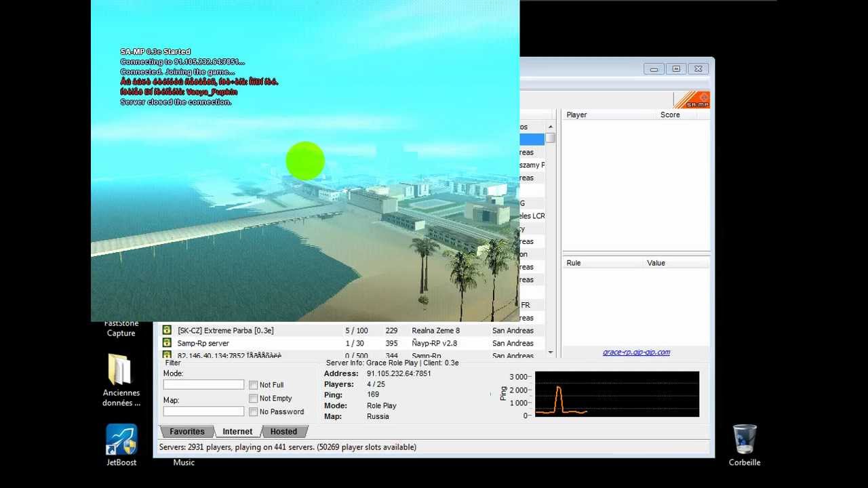Image resolution: width=868 pixels, height=488 pixels.
Task: Enable the Not Empty filter checkbox
Action: [x=253, y=399]
